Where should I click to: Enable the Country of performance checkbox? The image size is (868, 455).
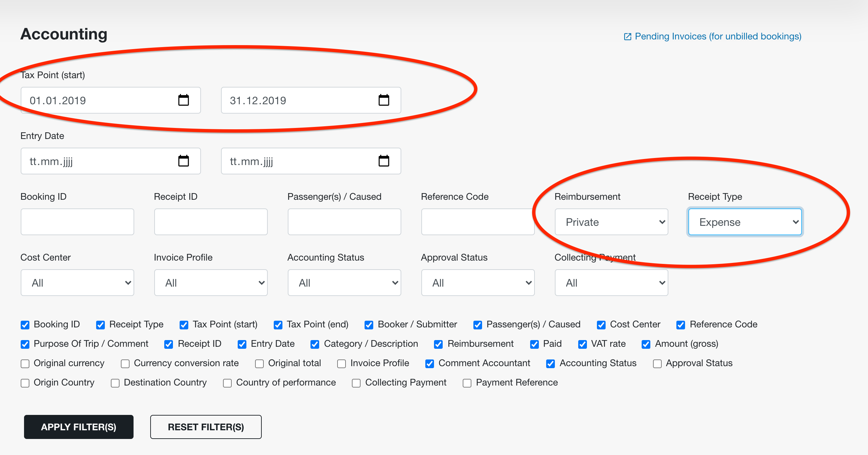[x=227, y=383]
